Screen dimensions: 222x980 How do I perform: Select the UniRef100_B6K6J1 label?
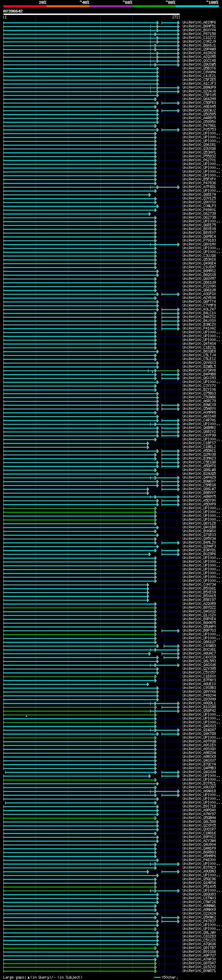point(199,45)
